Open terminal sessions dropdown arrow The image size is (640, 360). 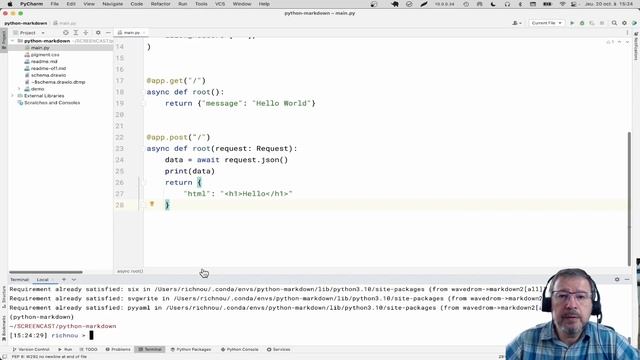click(x=74, y=280)
